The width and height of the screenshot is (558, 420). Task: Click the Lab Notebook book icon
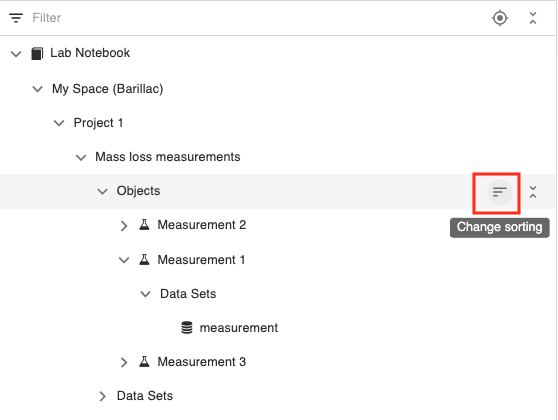pos(37,53)
